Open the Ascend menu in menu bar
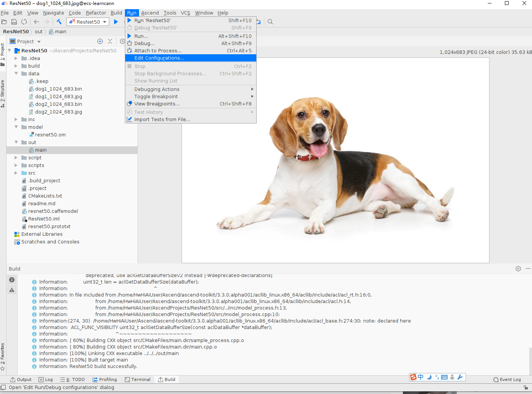Screen dimensions: 532x394 [x=150, y=13]
